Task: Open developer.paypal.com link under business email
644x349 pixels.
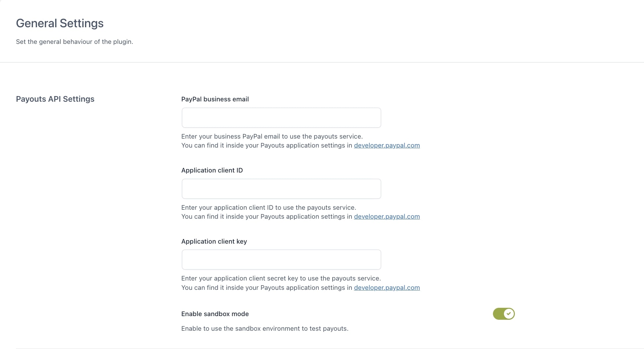Action: [387, 146]
